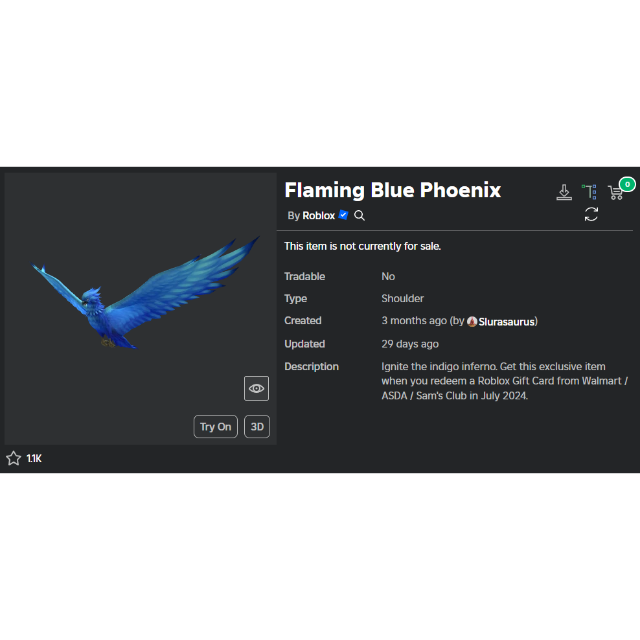Open the Slurasaurus profile link
The width and height of the screenshot is (640, 640).
click(507, 322)
